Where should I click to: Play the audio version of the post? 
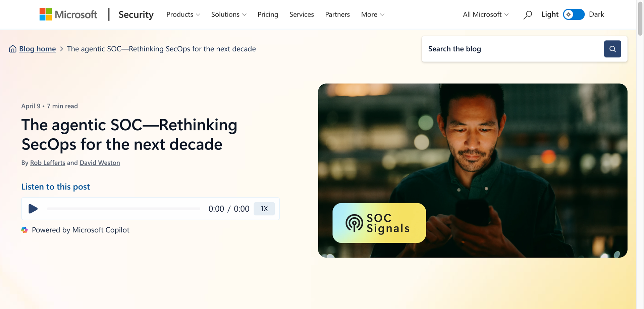33,209
